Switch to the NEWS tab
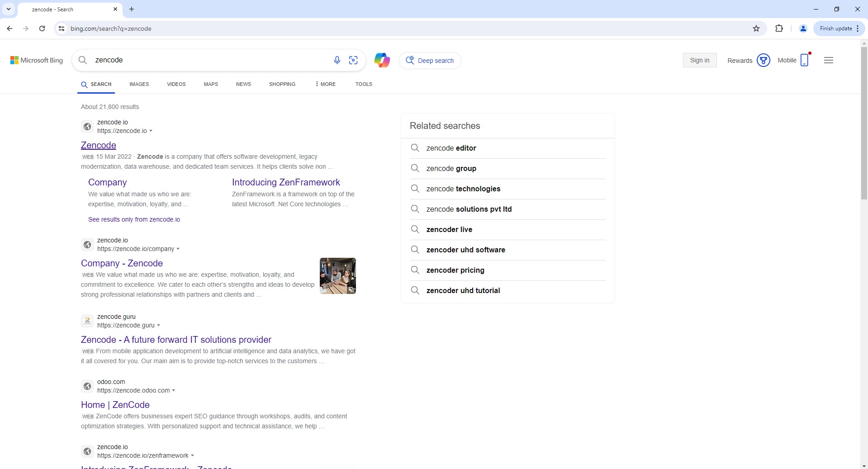 click(x=243, y=84)
